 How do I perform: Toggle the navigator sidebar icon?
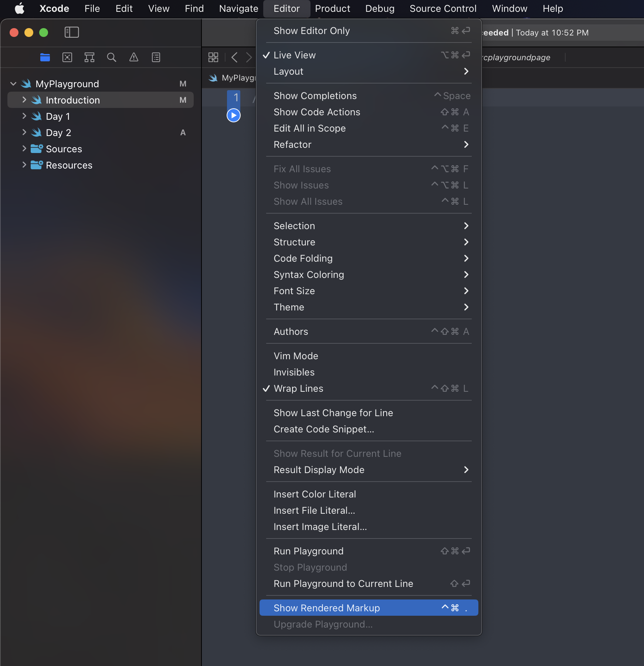72,32
